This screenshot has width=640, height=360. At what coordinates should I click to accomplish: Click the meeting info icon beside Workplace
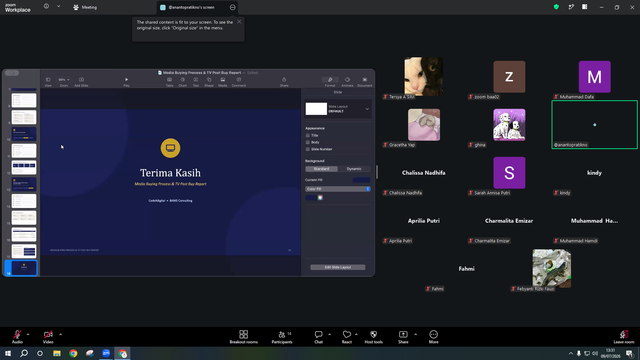pyautogui.click(x=46, y=7)
